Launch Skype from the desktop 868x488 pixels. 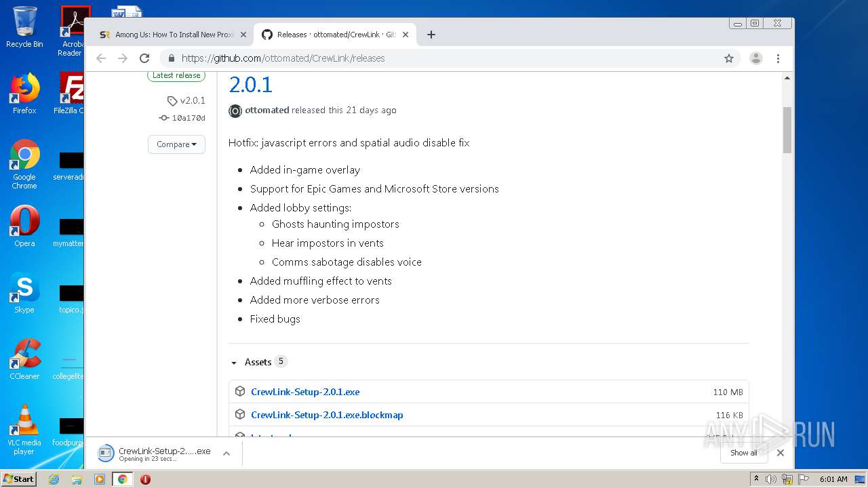[x=24, y=293]
